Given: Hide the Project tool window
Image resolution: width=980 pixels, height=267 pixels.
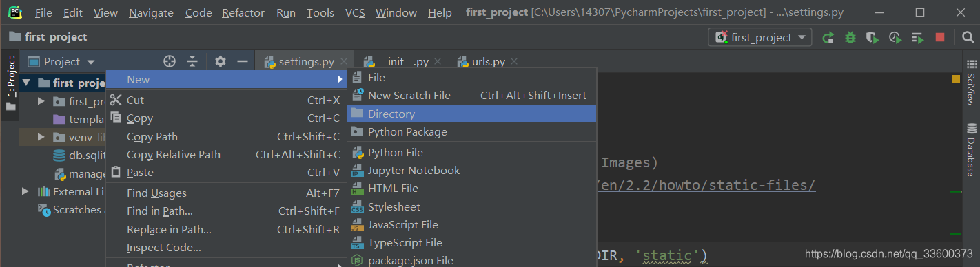Looking at the screenshot, I should point(242,61).
